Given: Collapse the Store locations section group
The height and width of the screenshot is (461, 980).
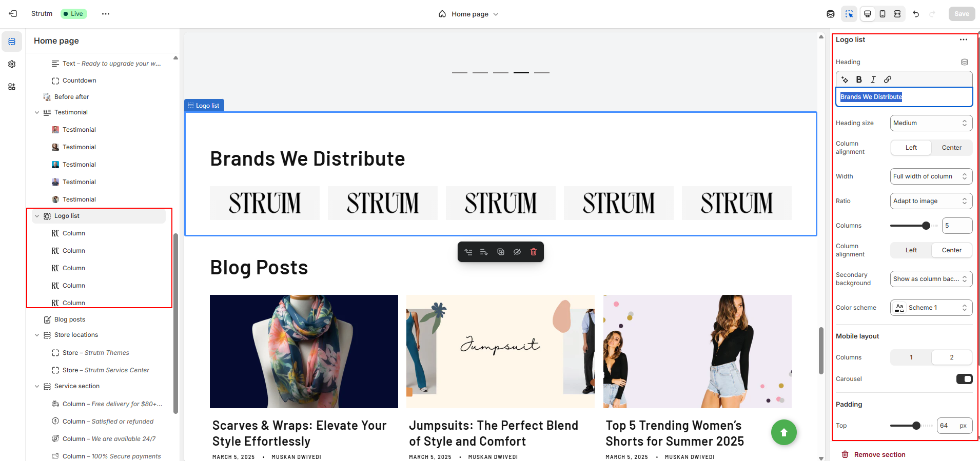Looking at the screenshot, I should 37,335.
